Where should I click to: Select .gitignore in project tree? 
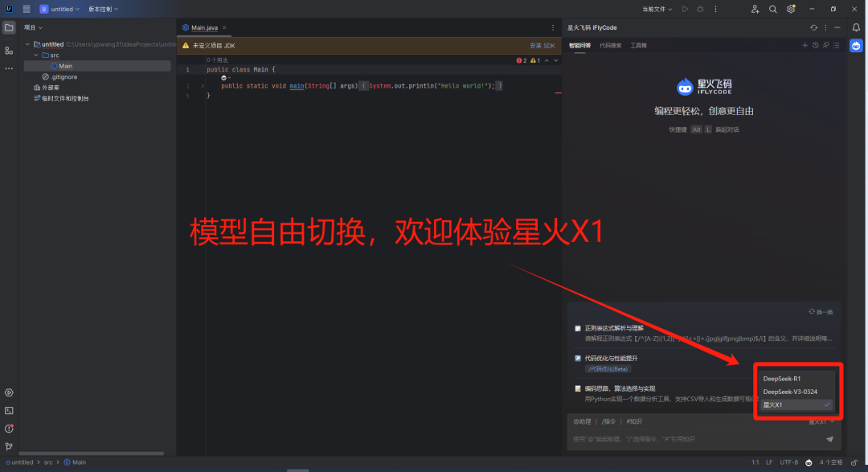[x=59, y=77]
